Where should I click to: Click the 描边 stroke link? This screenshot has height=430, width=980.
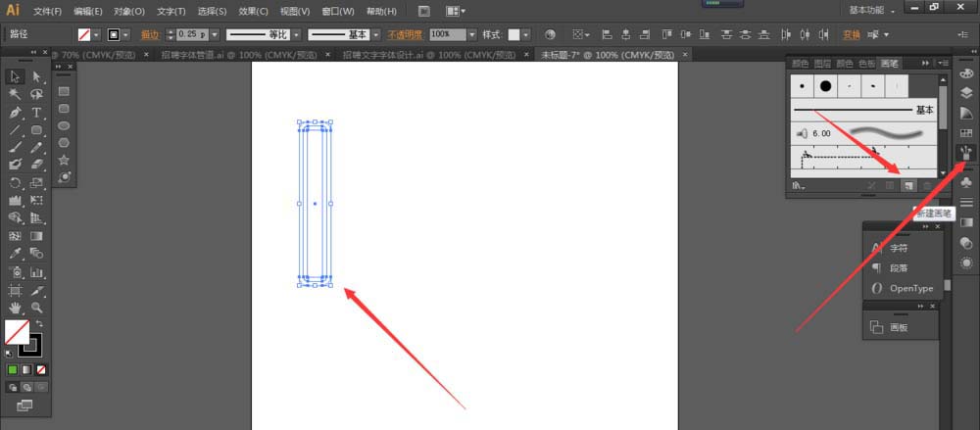[150, 34]
